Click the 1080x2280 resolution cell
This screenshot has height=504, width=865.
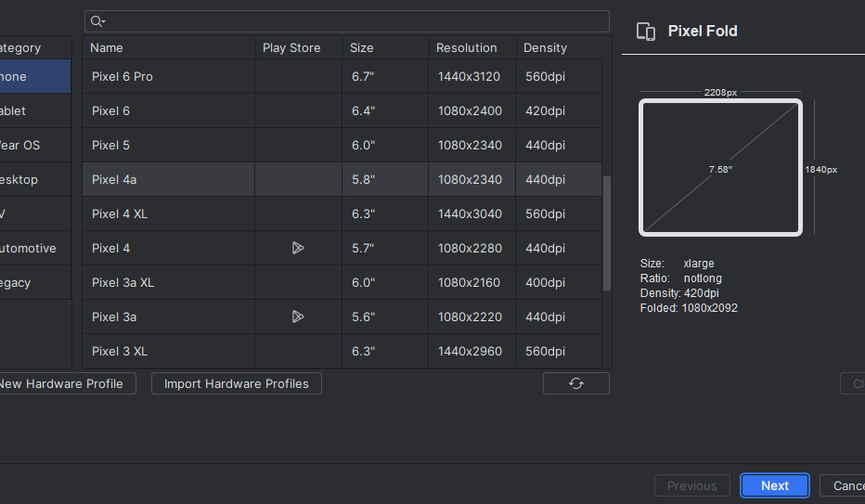(x=470, y=248)
